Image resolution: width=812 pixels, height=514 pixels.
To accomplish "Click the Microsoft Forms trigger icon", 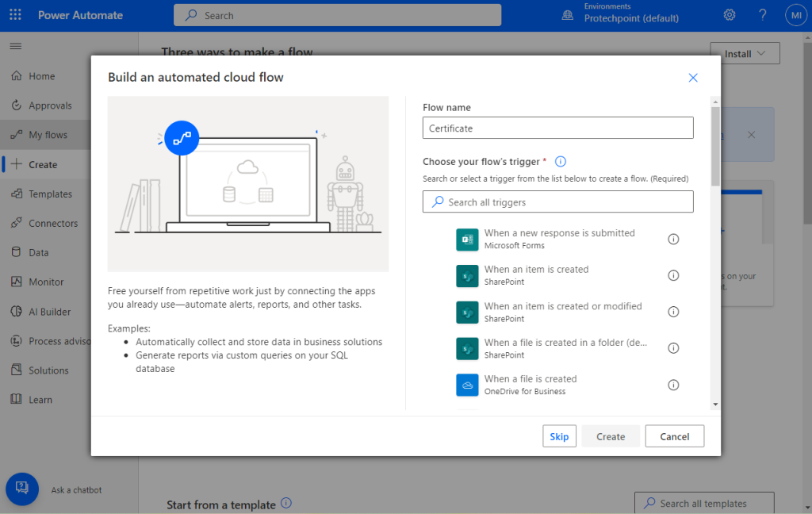I will click(x=467, y=240).
